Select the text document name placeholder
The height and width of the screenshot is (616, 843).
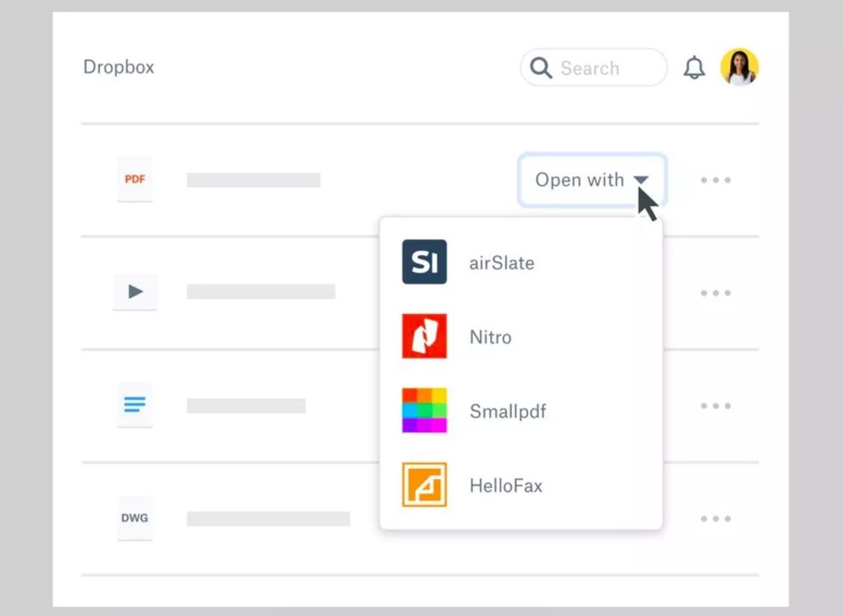point(246,406)
